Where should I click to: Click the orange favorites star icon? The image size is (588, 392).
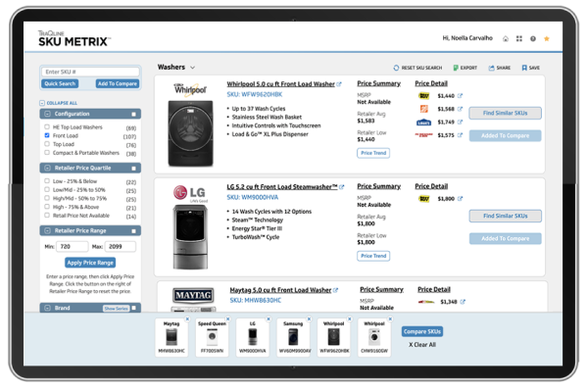coord(547,38)
